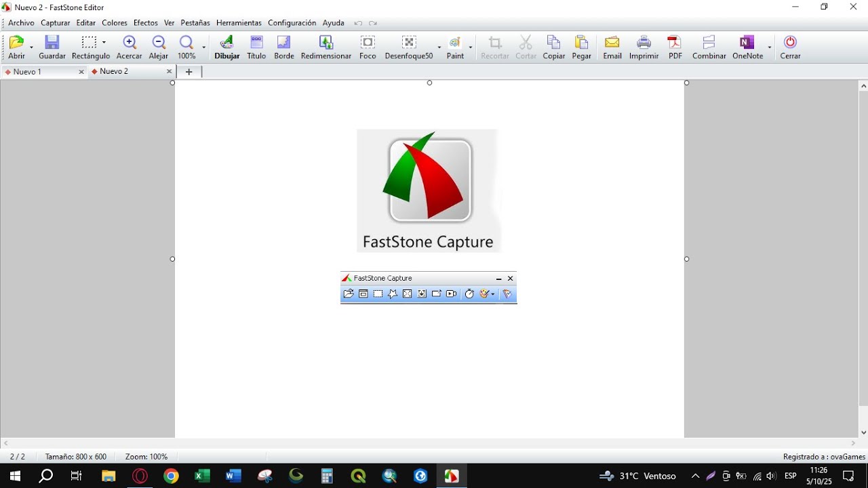Expand the Paint external editor dropdown

pyautogui.click(x=471, y=47)
